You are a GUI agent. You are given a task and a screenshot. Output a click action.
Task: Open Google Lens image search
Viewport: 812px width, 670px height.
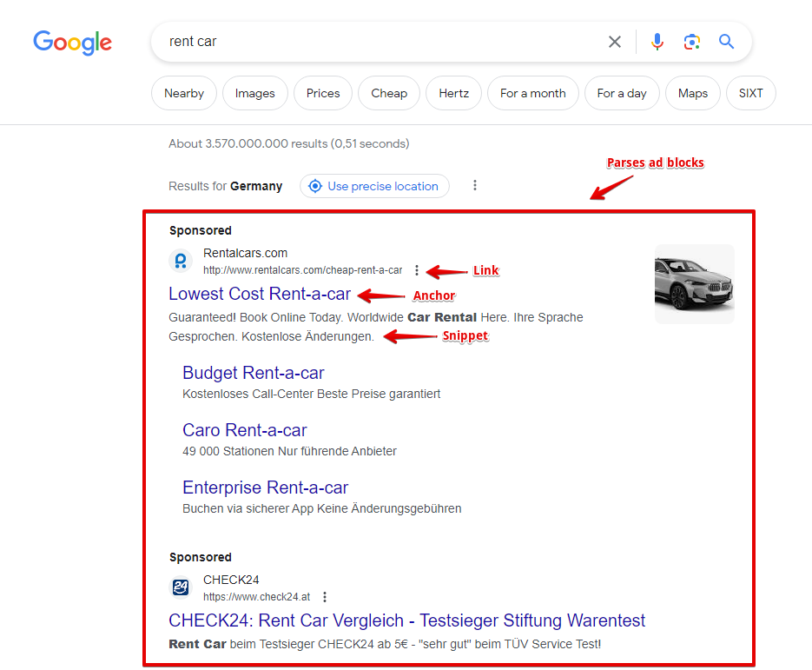coord(691,42)
